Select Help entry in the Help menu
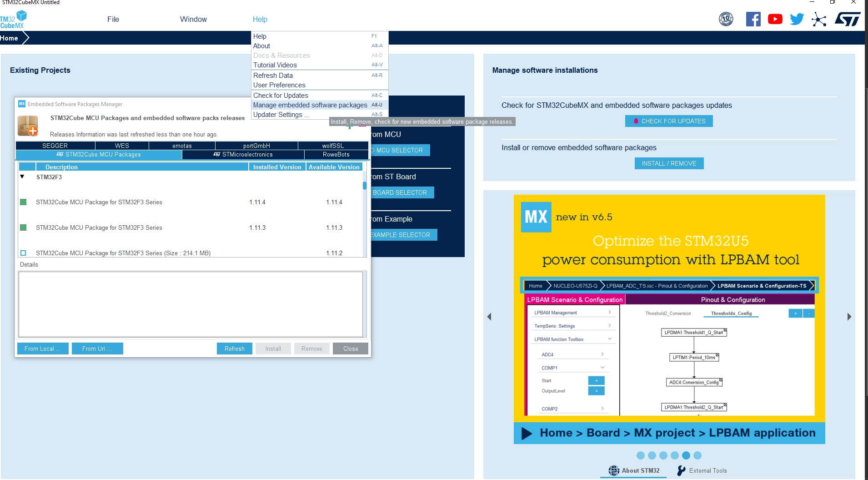 point(320,36)
